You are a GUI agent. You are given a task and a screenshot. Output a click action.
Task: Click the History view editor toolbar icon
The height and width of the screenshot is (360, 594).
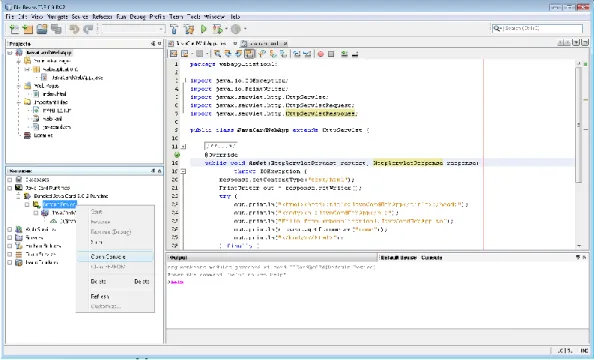[184, 54]
